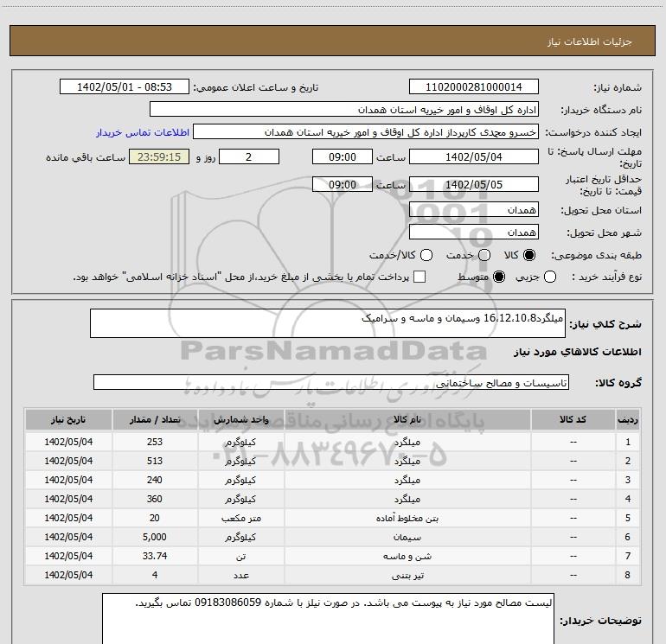Click کد کالا column header

[x=573, y=419]
